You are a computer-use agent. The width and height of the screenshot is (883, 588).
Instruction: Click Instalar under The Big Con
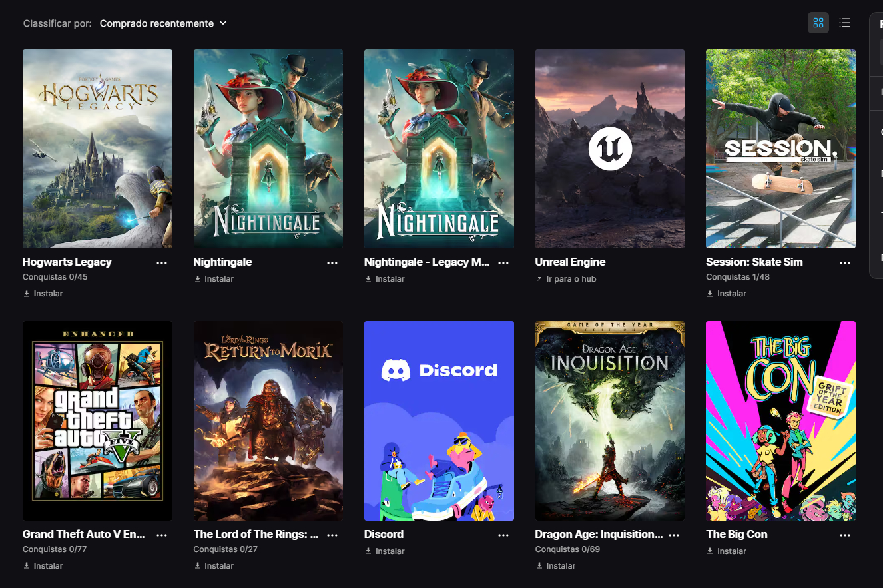(727, 551)
